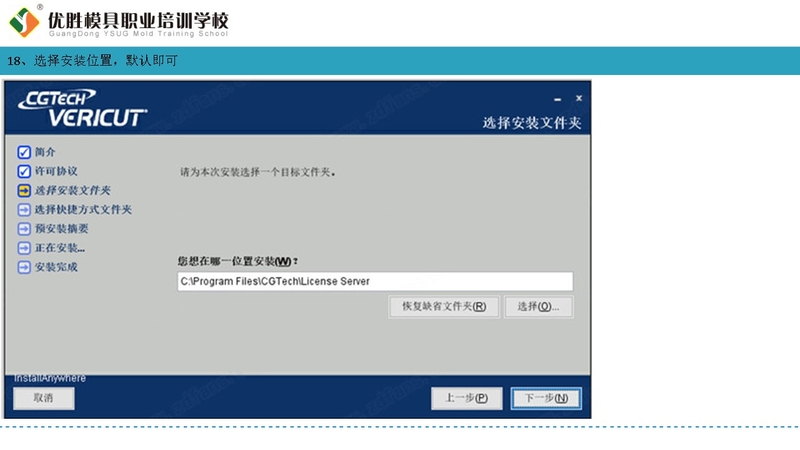Select the 预安装摘要 step label
Viewport: 800px width, 450px height.
coord(61,229)
